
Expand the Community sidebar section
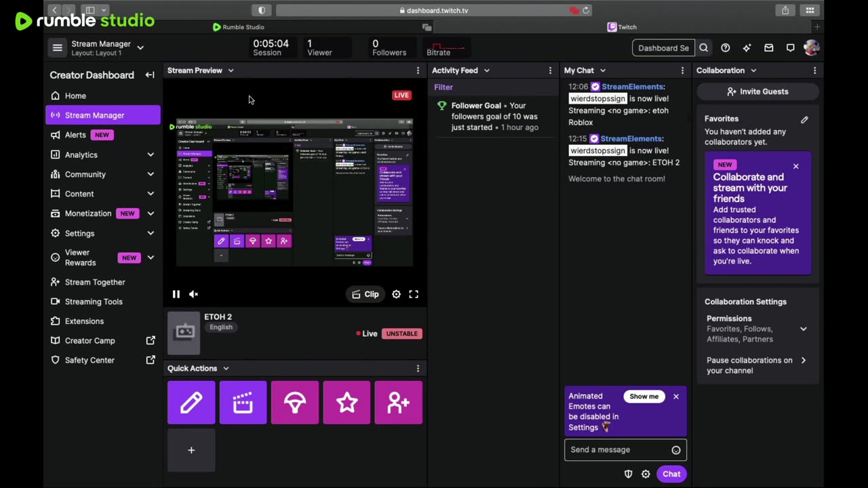151,174
